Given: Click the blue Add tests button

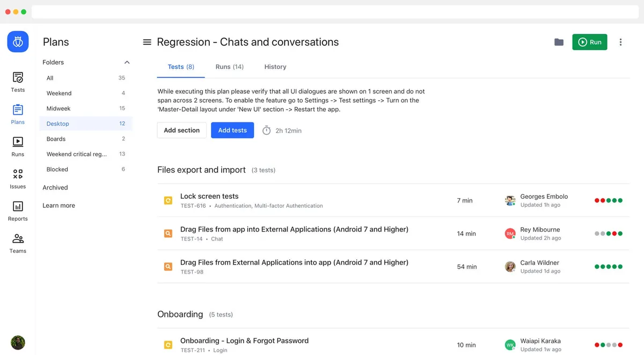Looking at the screenshot, I should pyautogui.click(x=232, y=130).
